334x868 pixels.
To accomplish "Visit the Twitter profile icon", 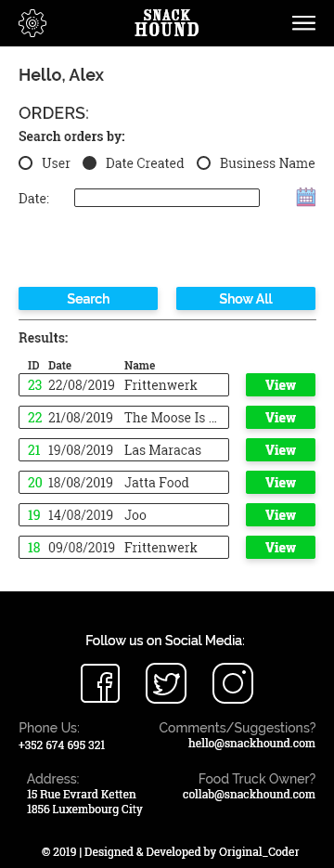I will click(x=166, y=683).
